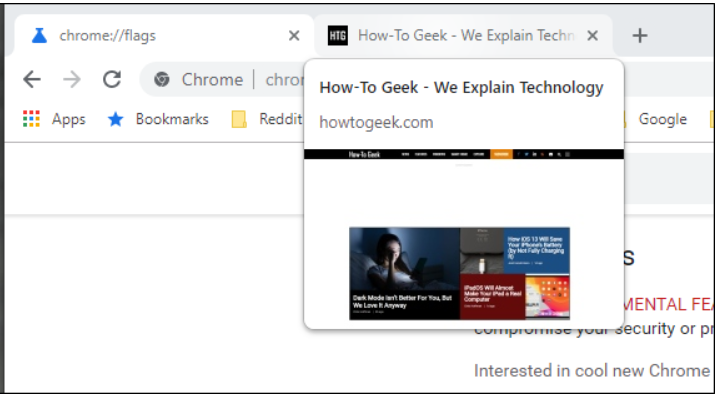Close the How-To Geek tab
The image size is (717, 399).
click(x=592, y=35)
